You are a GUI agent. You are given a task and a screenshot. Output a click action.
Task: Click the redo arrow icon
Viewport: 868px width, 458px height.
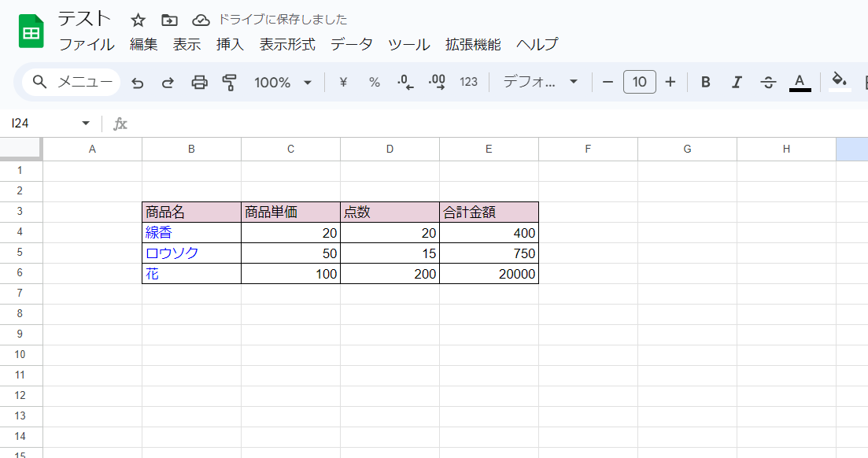[x=168, y=83]
